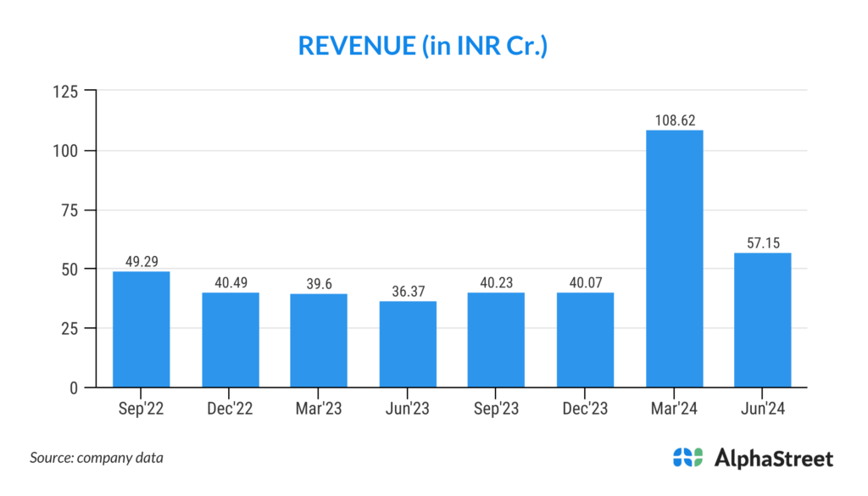868x496 pixels.
Task: Select the Sep'23 revenue bar
Action: (497, 340)
